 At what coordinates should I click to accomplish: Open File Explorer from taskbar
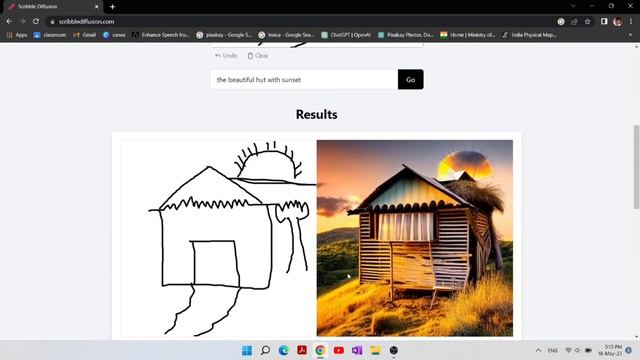click(376, 350)
